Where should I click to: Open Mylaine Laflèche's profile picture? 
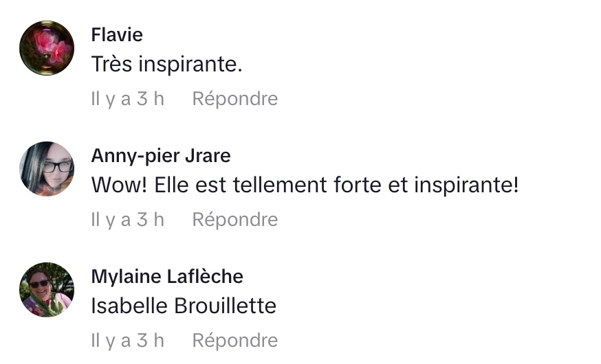(47, 290)
